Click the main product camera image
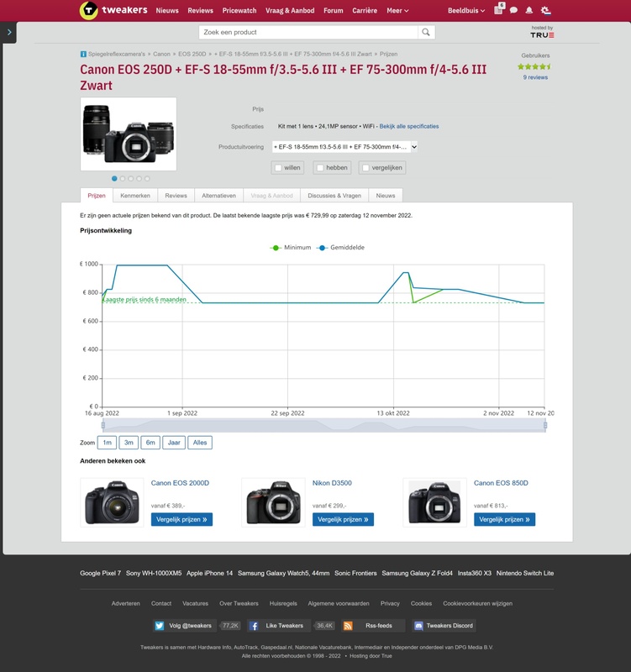The height and width of the screenshot is (672, 631). tap(129, 134)
